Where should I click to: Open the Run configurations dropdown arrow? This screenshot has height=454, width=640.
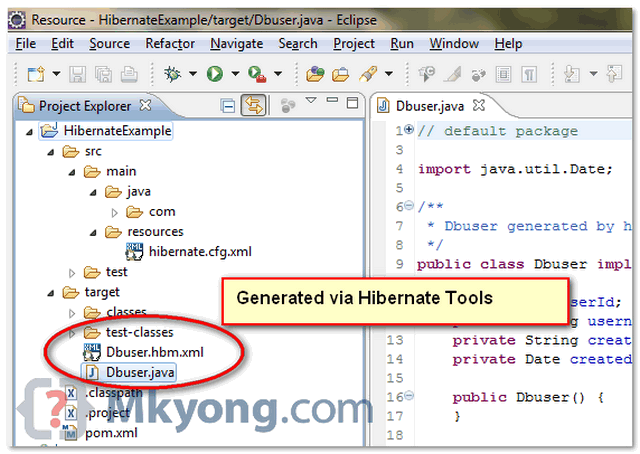[235, 74]
